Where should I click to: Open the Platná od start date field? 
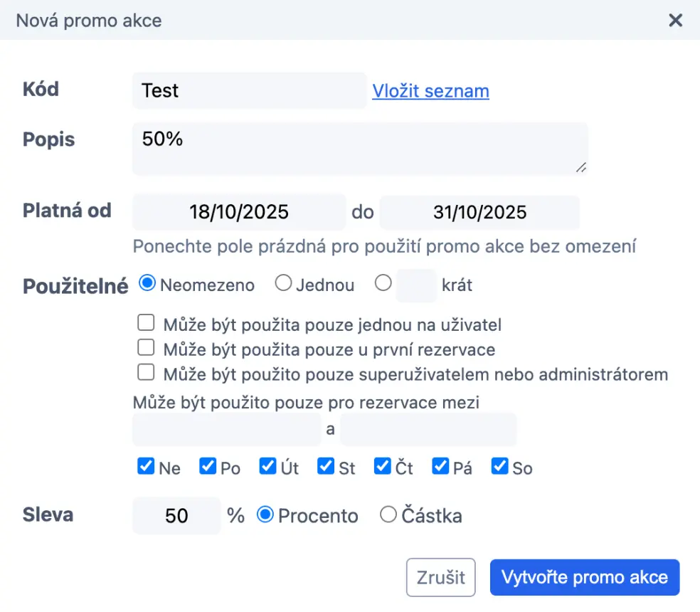click(239, 212)
